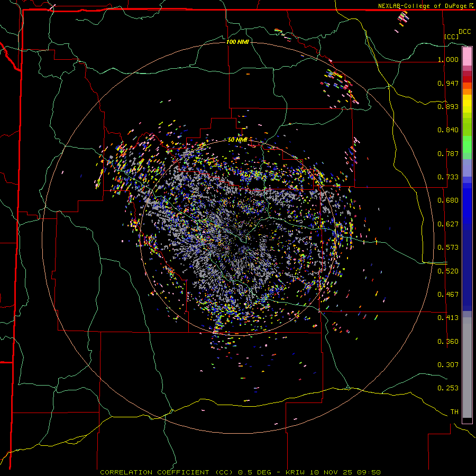Select the 0.307 scale value
This screenshot has width=476, height=476.
[448, 365]
